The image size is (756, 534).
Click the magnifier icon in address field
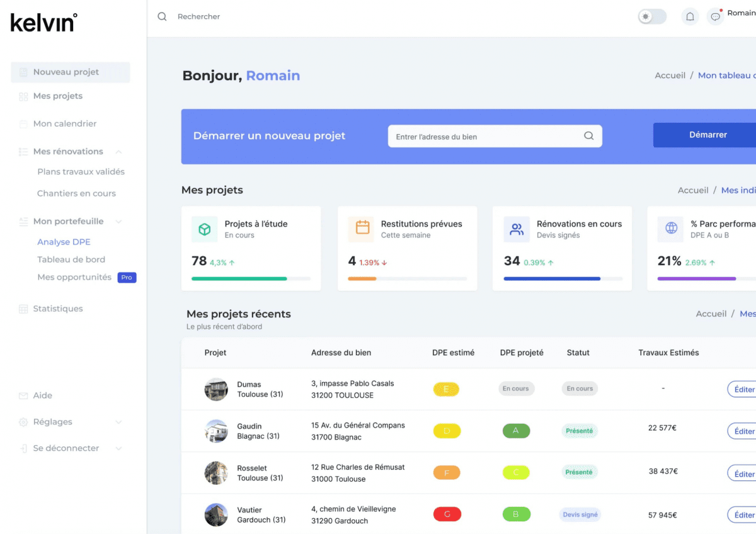coord(588,136)
